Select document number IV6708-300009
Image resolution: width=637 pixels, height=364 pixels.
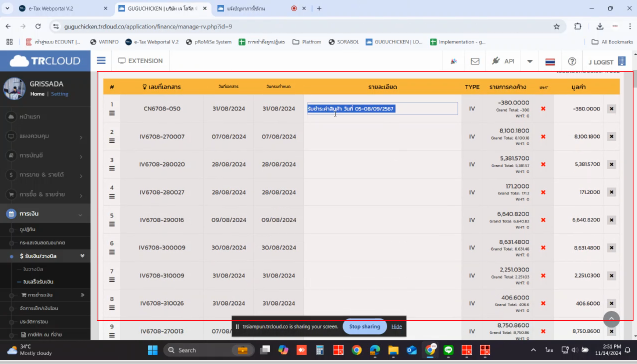162,248
